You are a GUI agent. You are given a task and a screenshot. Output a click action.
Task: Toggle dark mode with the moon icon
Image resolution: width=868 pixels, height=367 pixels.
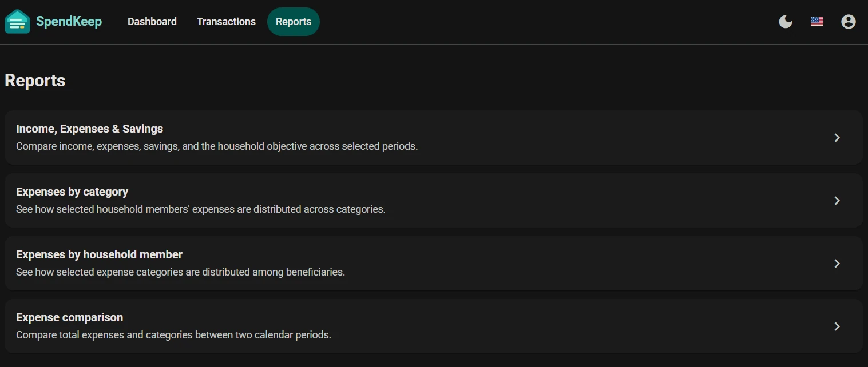786,22
